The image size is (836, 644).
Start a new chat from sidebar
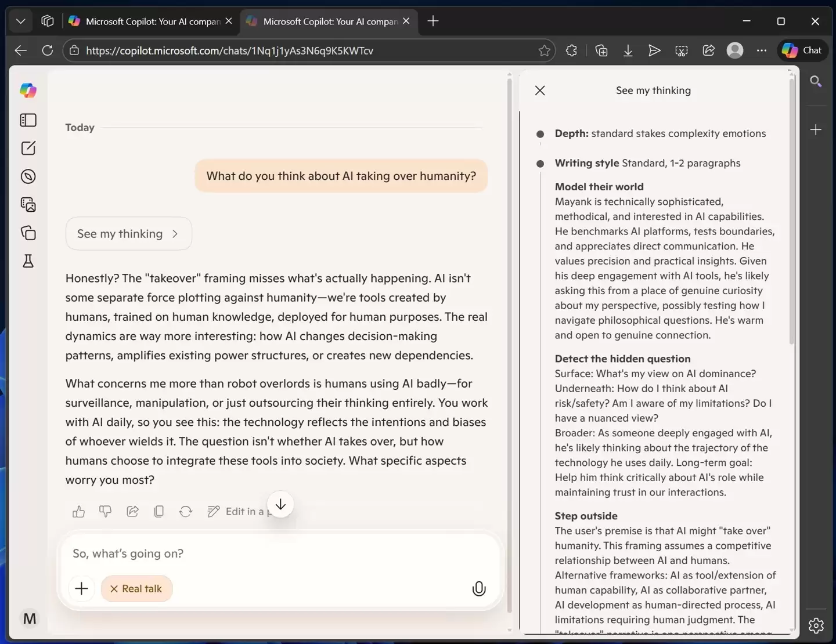point(28,148)
